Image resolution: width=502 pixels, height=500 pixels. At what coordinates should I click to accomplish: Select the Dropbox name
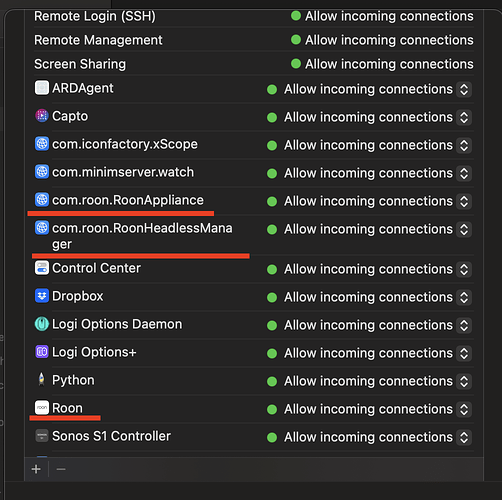pos(78,296)
